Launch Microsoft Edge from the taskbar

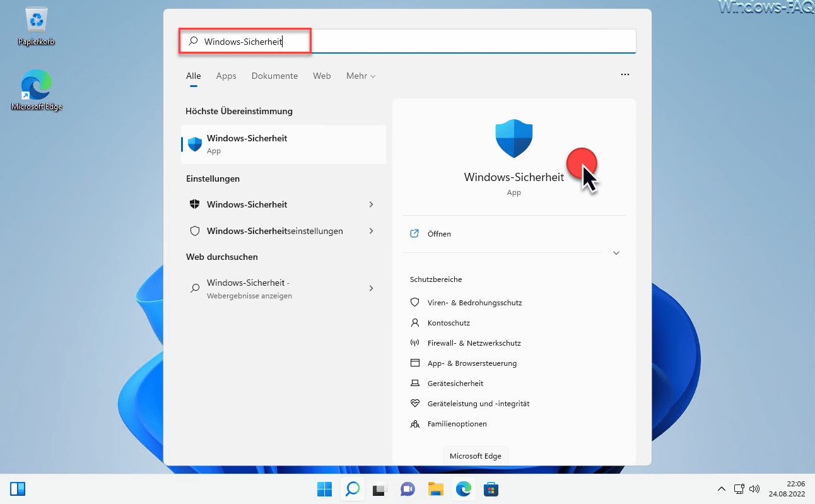(x=463, y=489)
